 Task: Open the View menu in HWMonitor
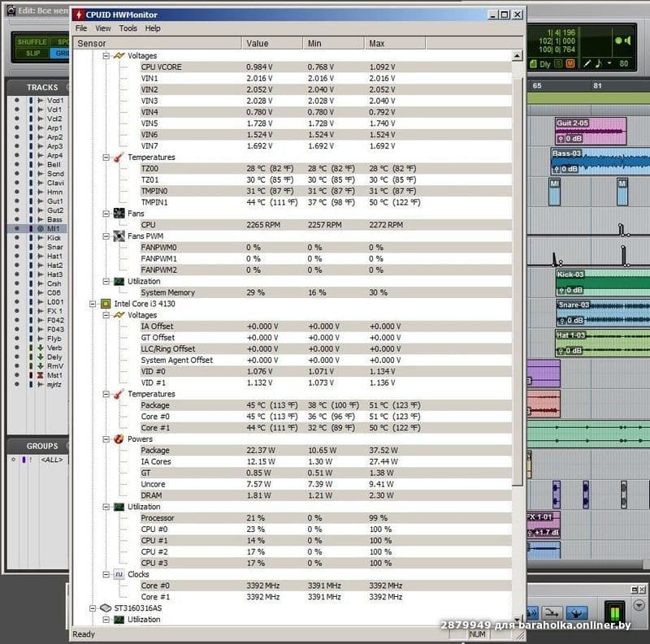(x=103, y=28)
